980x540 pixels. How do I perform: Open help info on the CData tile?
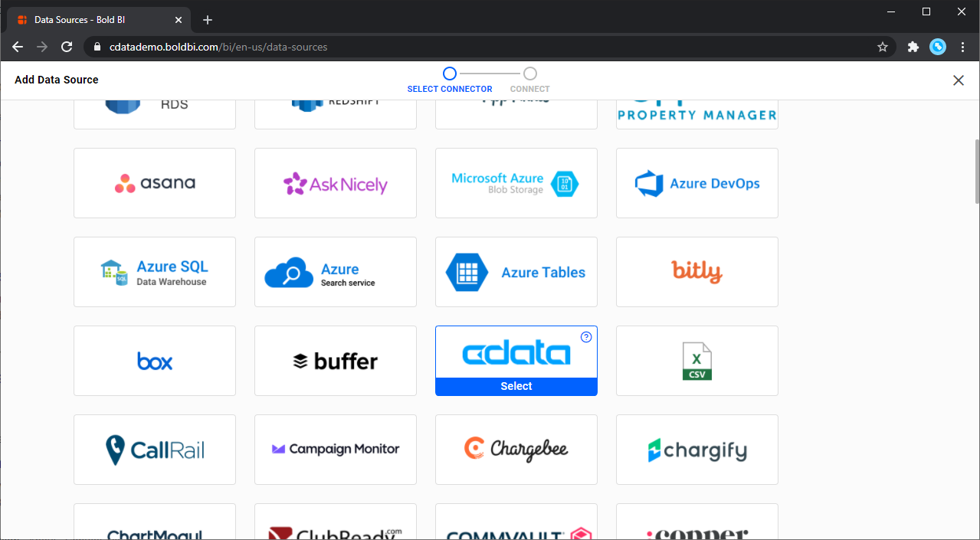click(x=586, y=337)
